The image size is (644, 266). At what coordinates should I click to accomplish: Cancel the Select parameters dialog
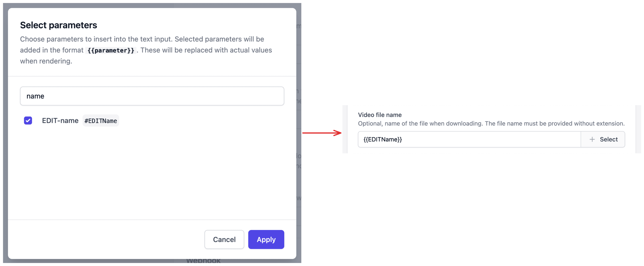224,239
